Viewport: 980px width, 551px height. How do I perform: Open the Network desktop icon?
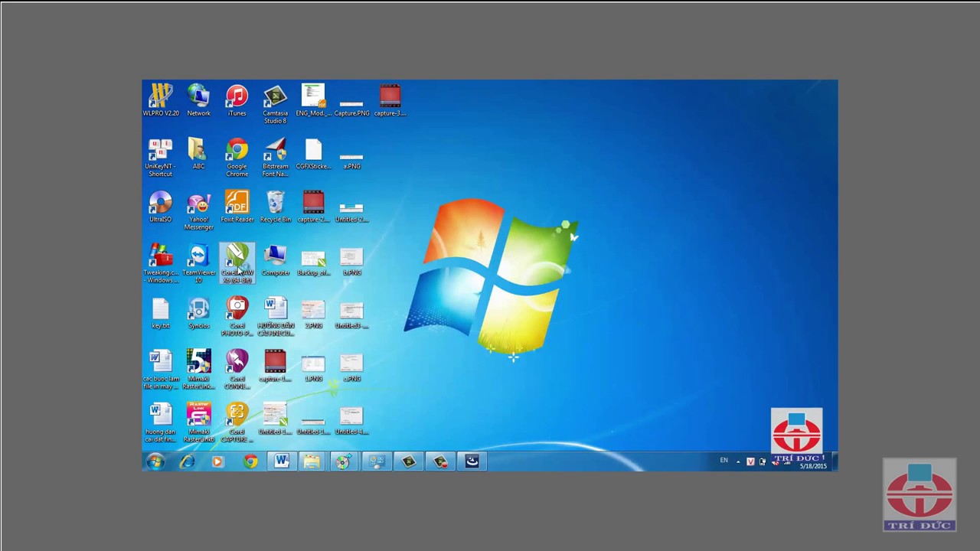coord(198,100)
